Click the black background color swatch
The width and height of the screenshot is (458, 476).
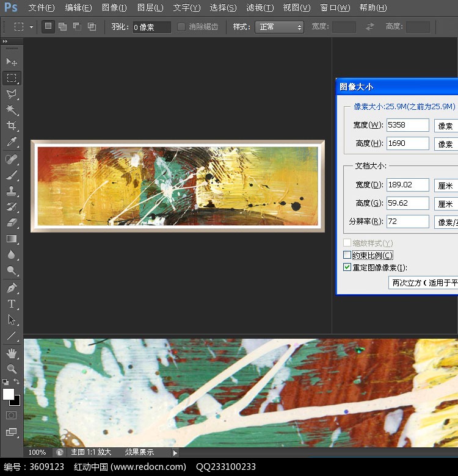click(16, 402)
